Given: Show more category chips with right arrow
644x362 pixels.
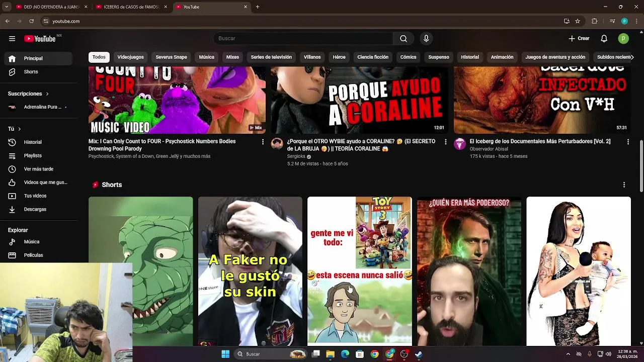Looking at the screenshot, I should pos(631,57).
